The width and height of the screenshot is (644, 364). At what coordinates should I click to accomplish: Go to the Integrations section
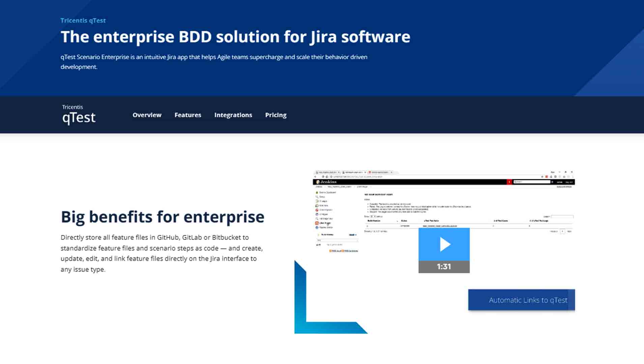233,115
